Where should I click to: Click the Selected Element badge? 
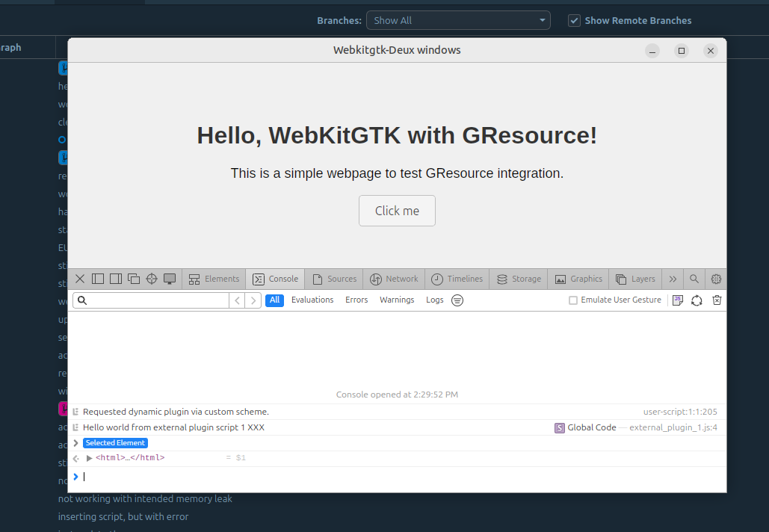(x=115, y=443)
